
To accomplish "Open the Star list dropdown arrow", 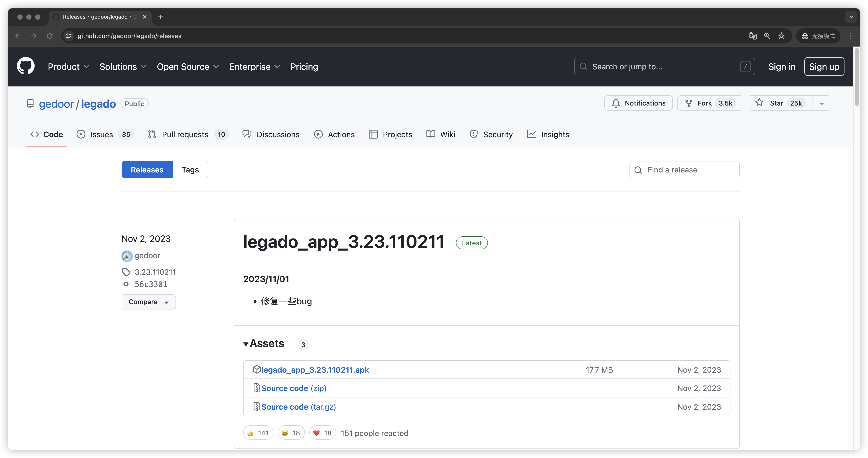I will click(x=822, y=103).
